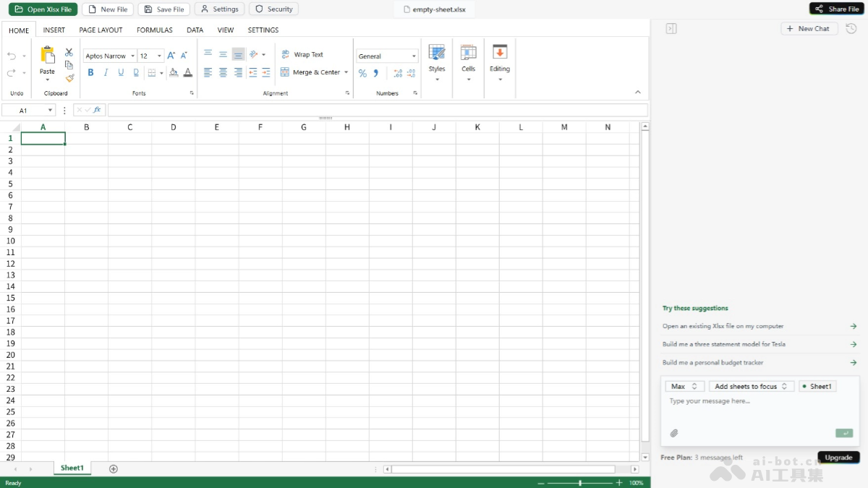
Task: Switch to the FORMULAS ribbon tab
Action: 155,30
